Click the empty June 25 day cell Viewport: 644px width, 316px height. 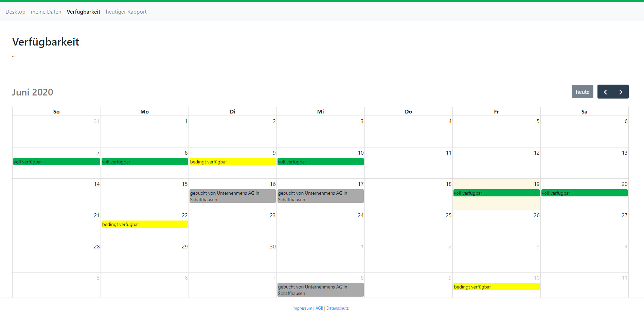click(408, 228)
